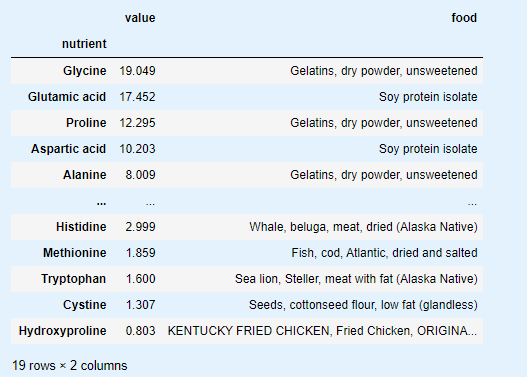This screenshot has width=527, height=377.
Task: Click the value column header
Action: click(140, 18)
